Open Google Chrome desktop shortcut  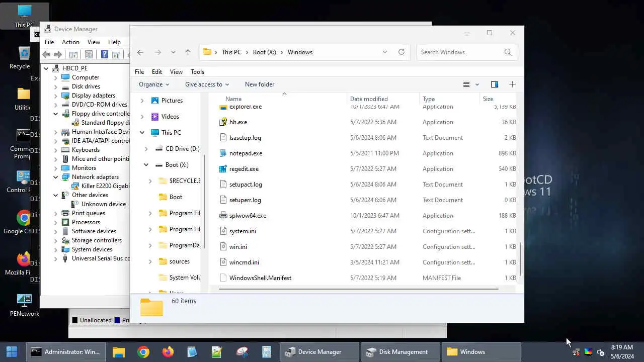[x=23, y=222]
